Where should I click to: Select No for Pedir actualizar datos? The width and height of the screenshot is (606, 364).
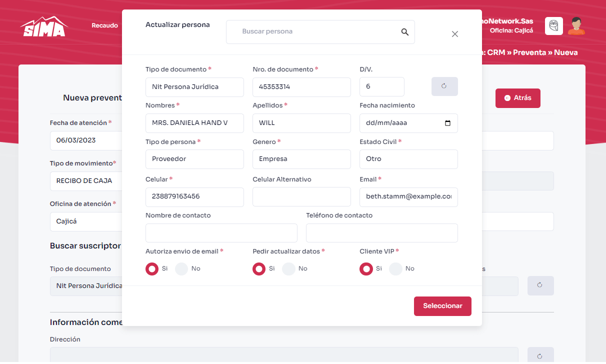tap(288, 269)
